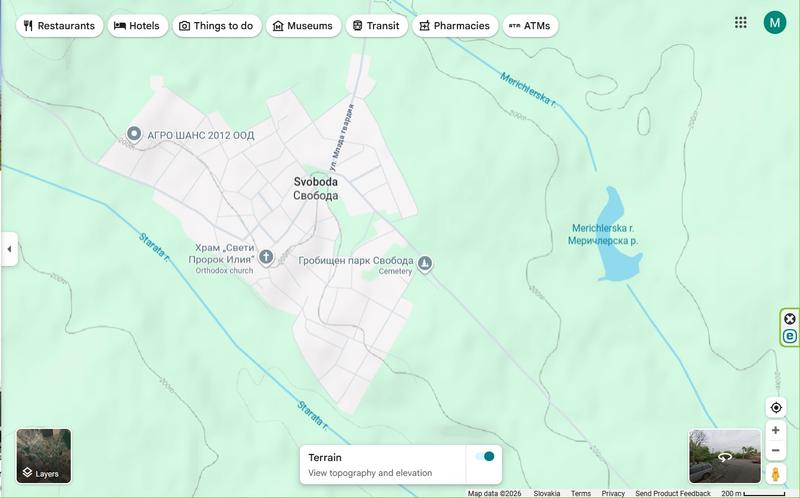The height and width of the screenshot is (498, 800).
Task: Zoom out with the minus button
Action: click(776, 450)
